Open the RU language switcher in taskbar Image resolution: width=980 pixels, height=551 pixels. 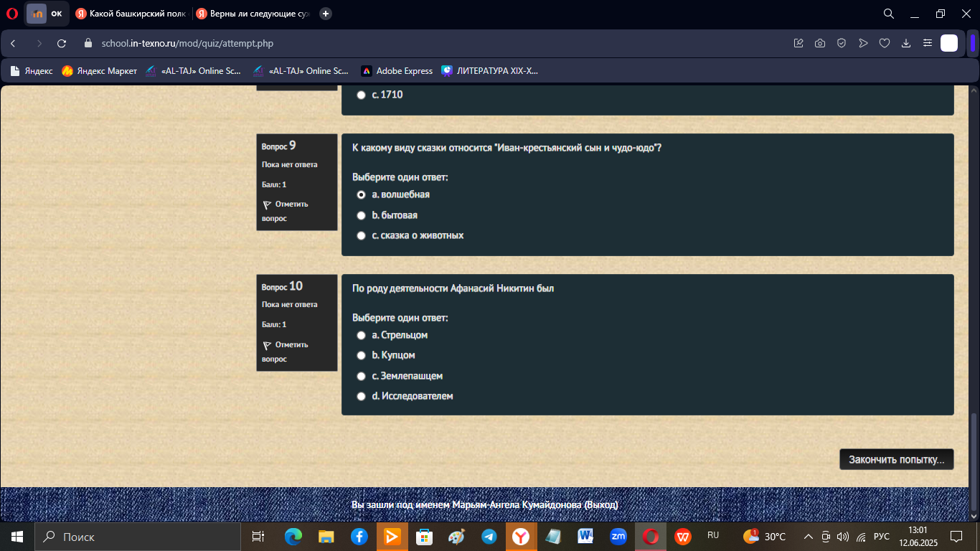click(x=713, y=535)
